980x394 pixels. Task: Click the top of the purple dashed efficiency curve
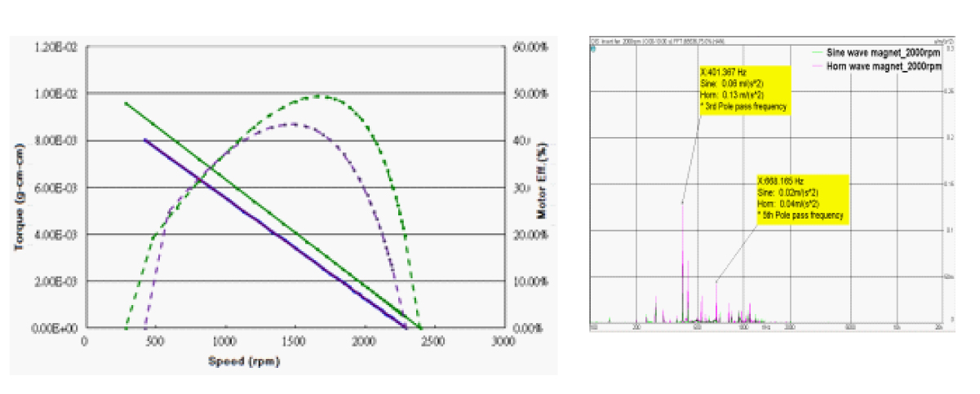pyautogui.click(x=290, y=124)
